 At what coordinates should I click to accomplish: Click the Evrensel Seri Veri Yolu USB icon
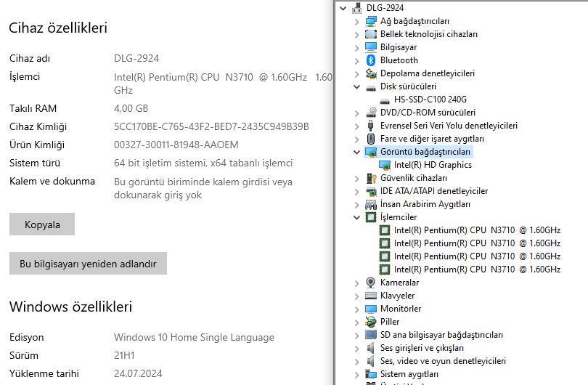click(371, 126)
